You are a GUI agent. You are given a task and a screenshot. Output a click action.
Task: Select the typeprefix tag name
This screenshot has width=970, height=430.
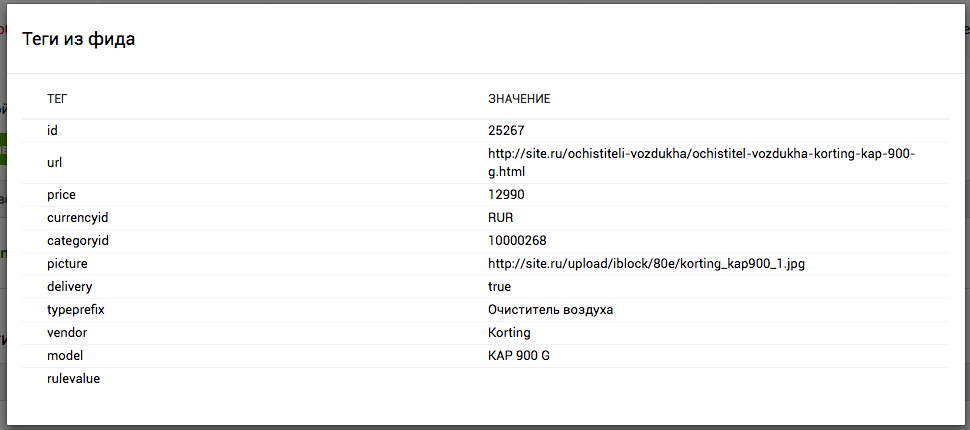76,310
